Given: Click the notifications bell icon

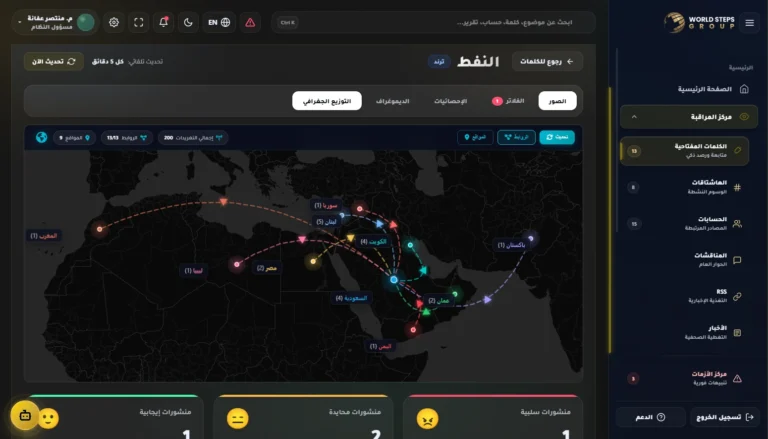Looking at the screenshot, I should pyautogui.click(x=163, y=22).
